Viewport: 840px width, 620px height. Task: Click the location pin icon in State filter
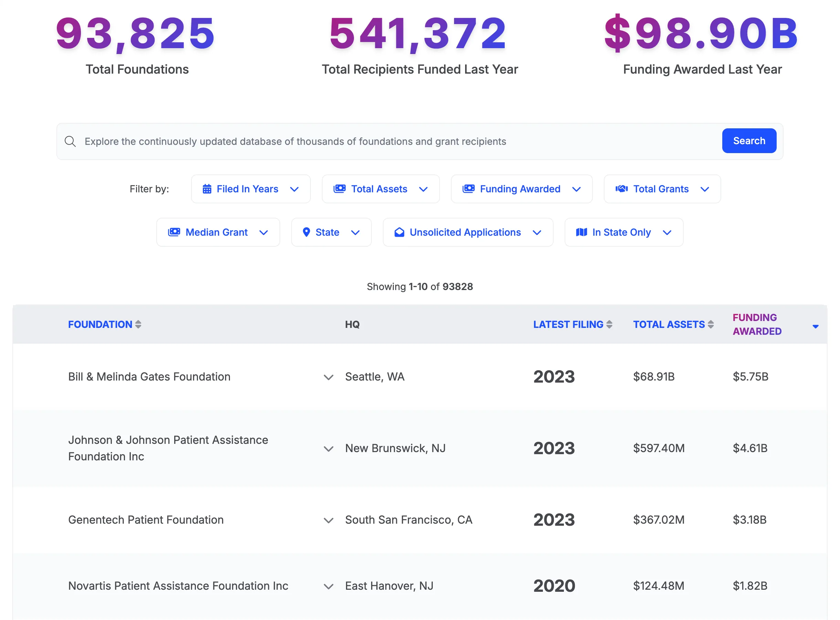point(307,232)
